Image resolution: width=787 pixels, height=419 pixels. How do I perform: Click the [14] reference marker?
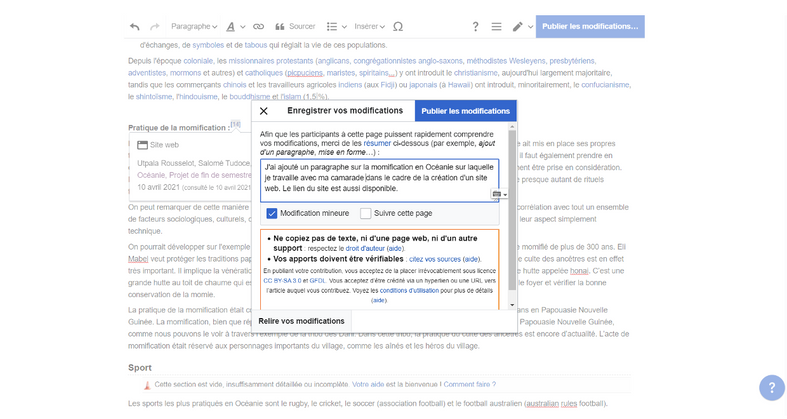coord(235,124)
